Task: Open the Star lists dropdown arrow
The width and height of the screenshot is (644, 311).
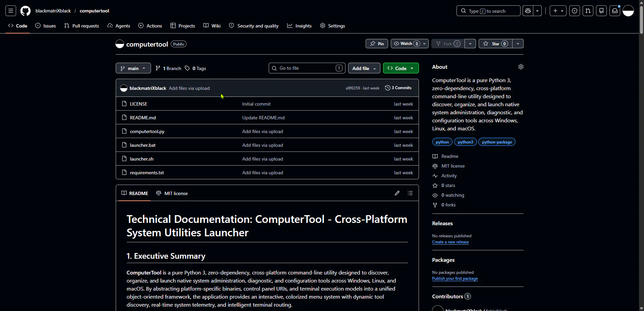Action: click(x=518, y=44)
